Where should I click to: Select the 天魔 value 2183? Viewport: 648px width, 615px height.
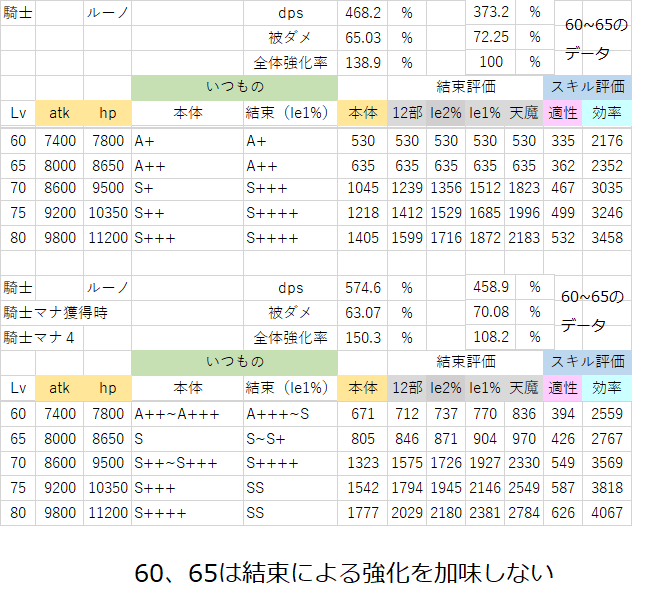pyautogui.click(x=524, y=238)
